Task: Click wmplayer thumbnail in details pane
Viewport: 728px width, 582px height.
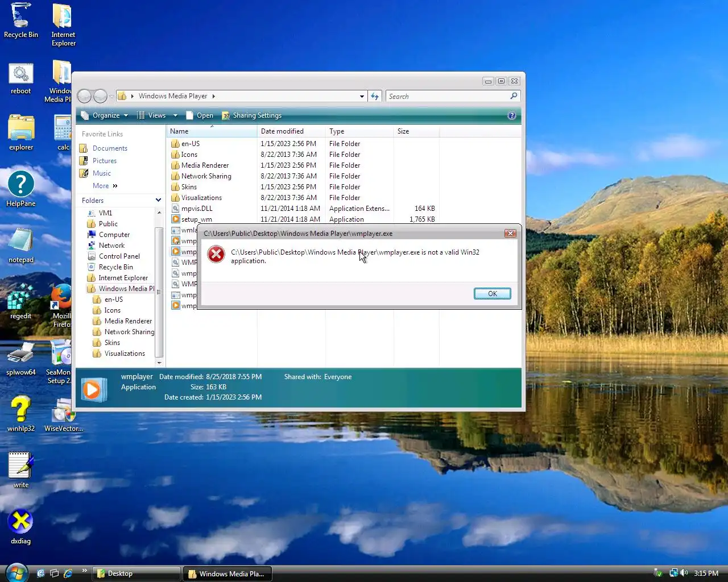Action: click(93, 389)
